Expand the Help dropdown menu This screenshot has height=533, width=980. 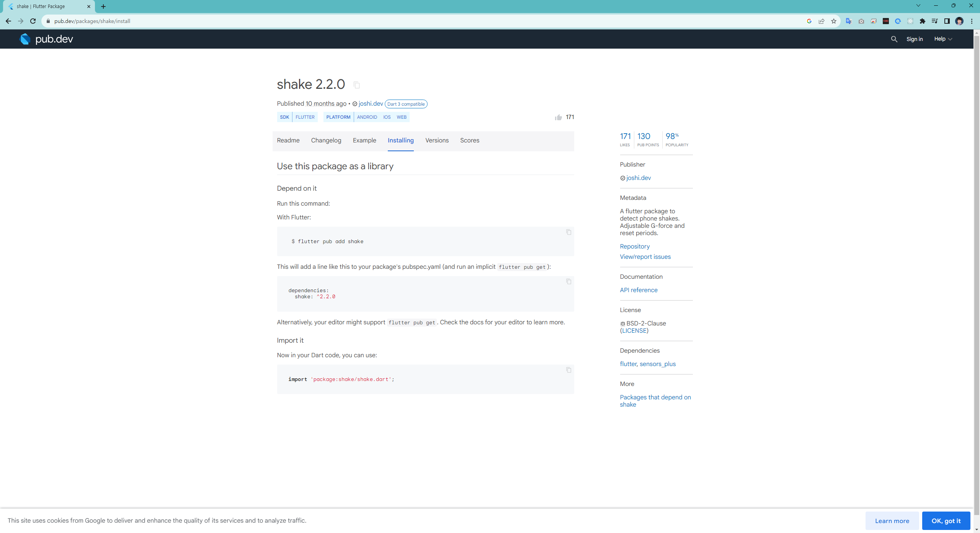[943, 39]
